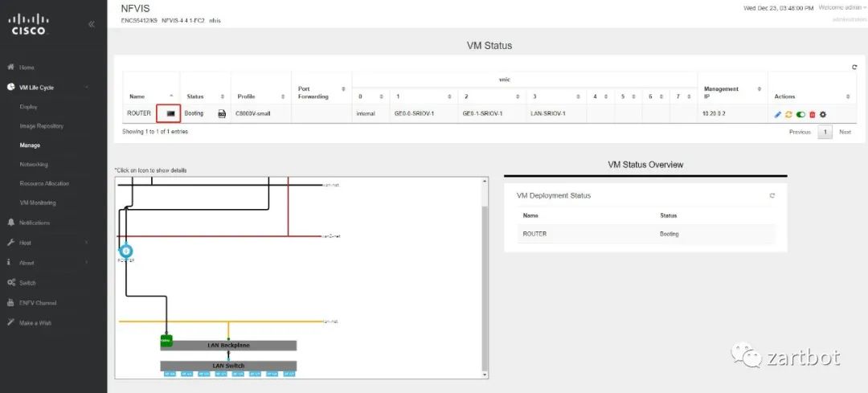Select the LAN Switch block
The height and width of the screenshot is (393, 868).
[228, 366]
